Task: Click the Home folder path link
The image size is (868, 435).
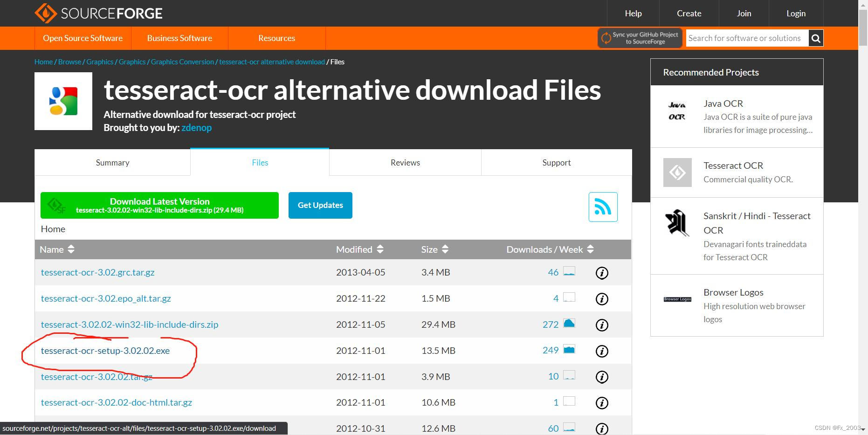Action: (x=53, y=229)
